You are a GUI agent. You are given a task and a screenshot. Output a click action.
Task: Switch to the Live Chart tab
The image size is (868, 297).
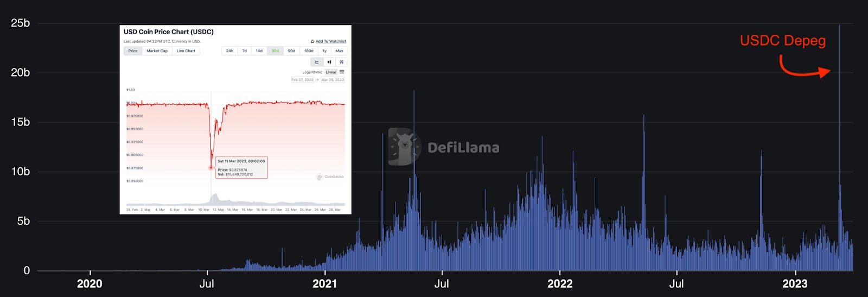click(186, 51)
